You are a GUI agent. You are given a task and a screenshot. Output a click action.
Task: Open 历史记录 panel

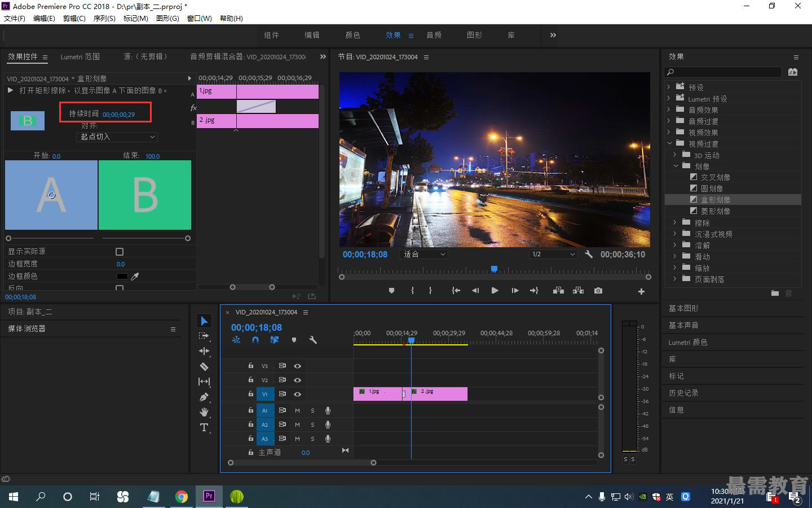pos(683,393)
